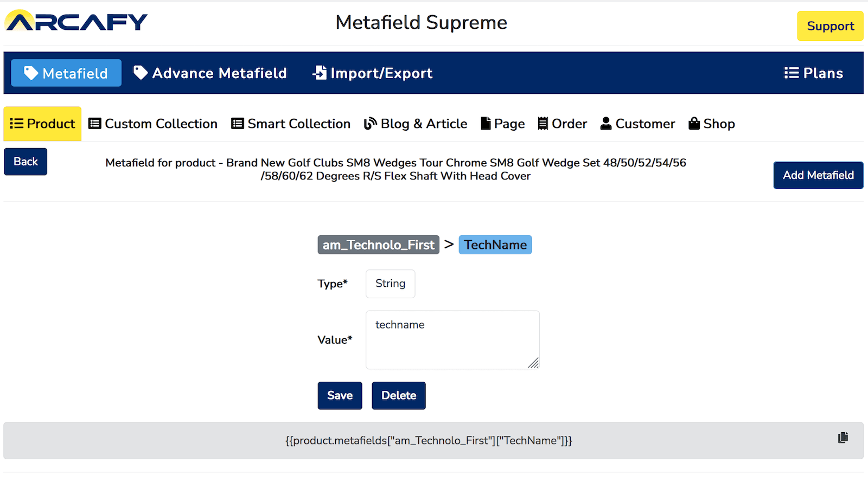Screen dimensions: 868x488
Task: Open Smart Collection using its grid icon
Action: pos(237,124)
